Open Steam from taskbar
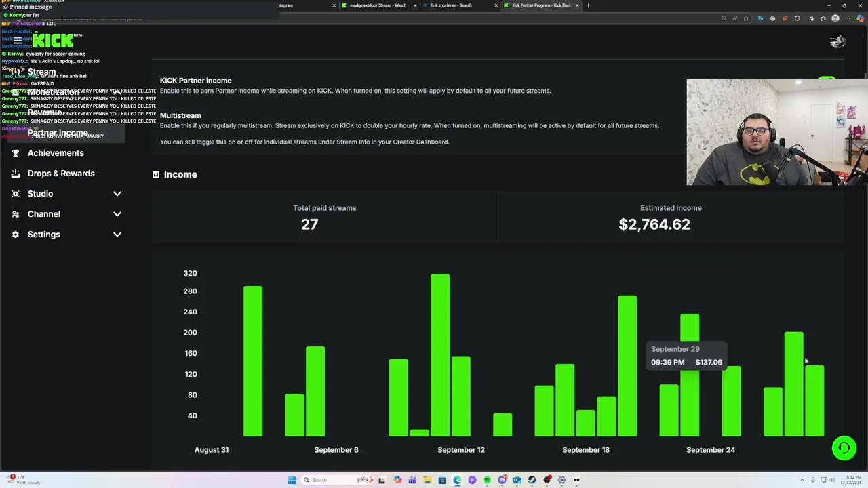The image size is (868, 488). 532,480
